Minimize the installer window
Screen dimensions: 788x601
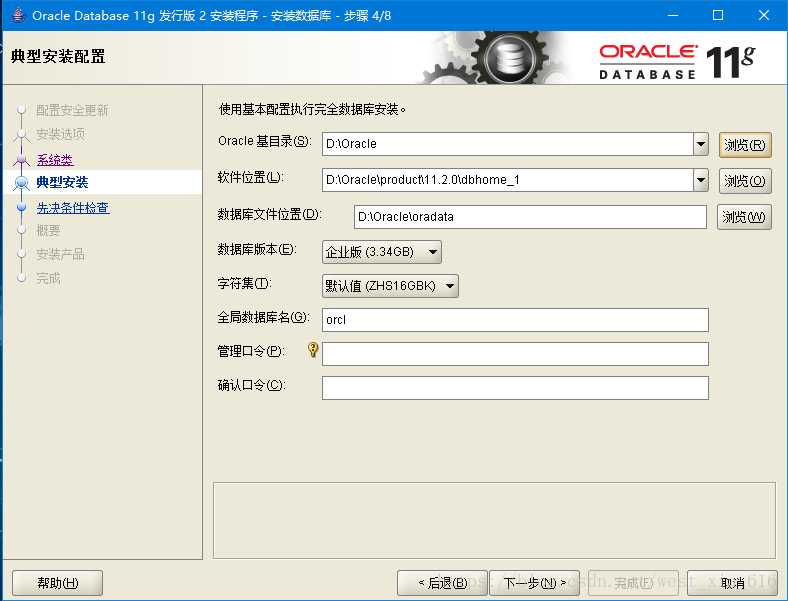[x=673, y=15]
